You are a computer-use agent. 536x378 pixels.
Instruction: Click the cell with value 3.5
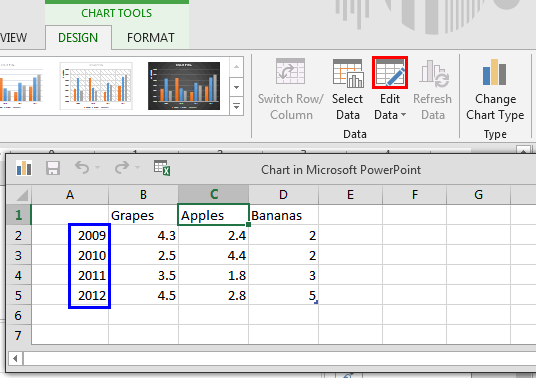coord(143,275)
